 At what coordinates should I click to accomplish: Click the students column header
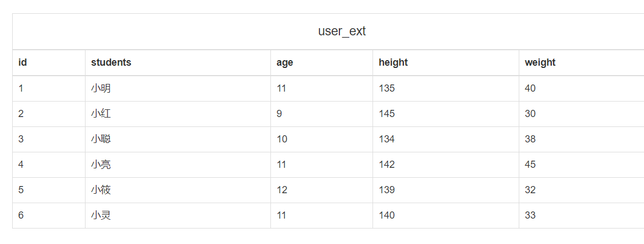tap(111, 62)
